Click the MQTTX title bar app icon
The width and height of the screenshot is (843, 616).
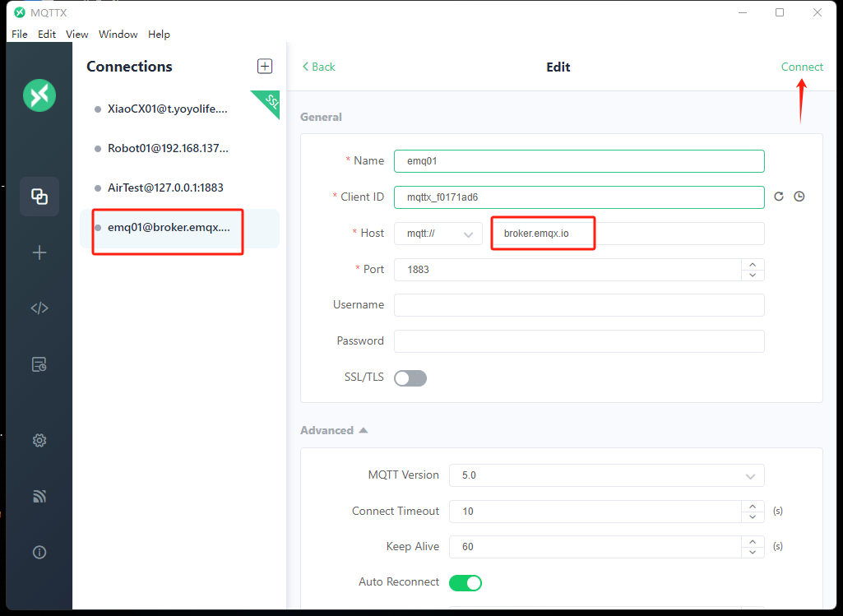coord(20,12)
